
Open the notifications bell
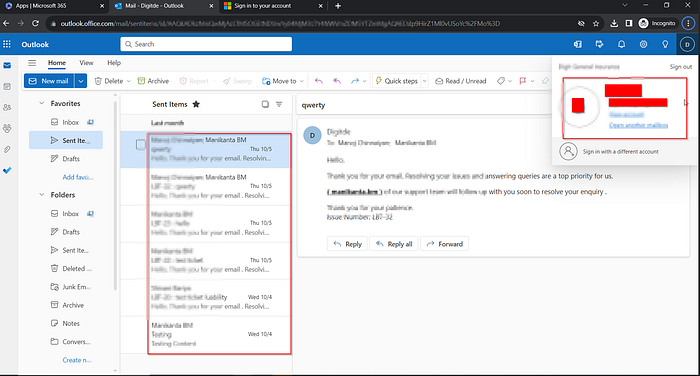coord(621,44)
